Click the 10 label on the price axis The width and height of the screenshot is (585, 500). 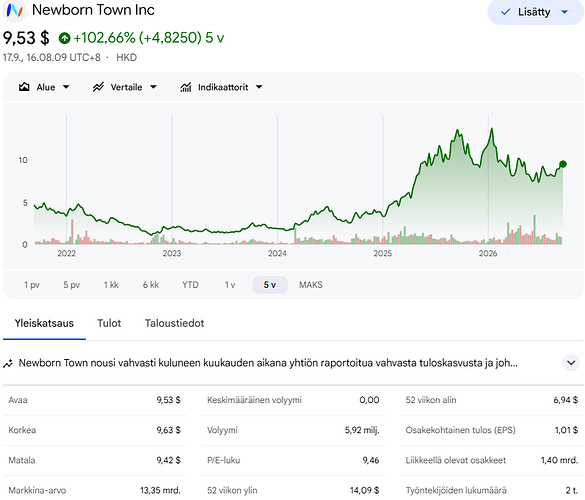pos(23,160)
